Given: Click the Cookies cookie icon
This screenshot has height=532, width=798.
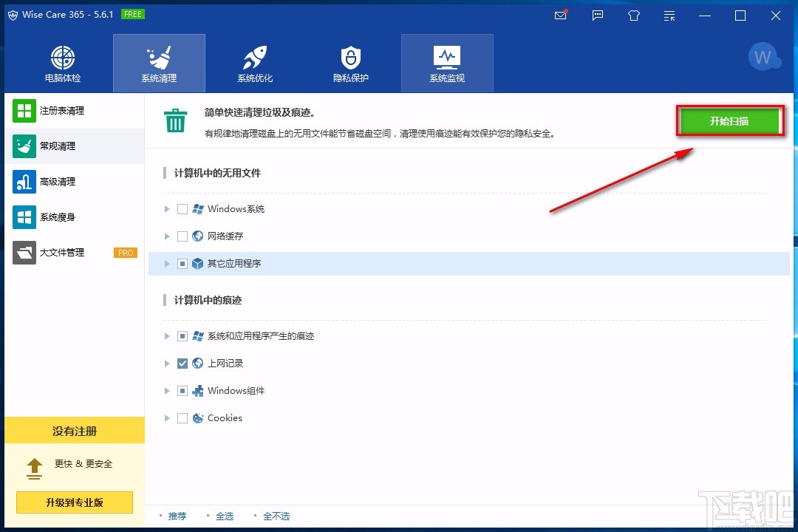Looking at the screenshot, I should click(x=198, y=418).
